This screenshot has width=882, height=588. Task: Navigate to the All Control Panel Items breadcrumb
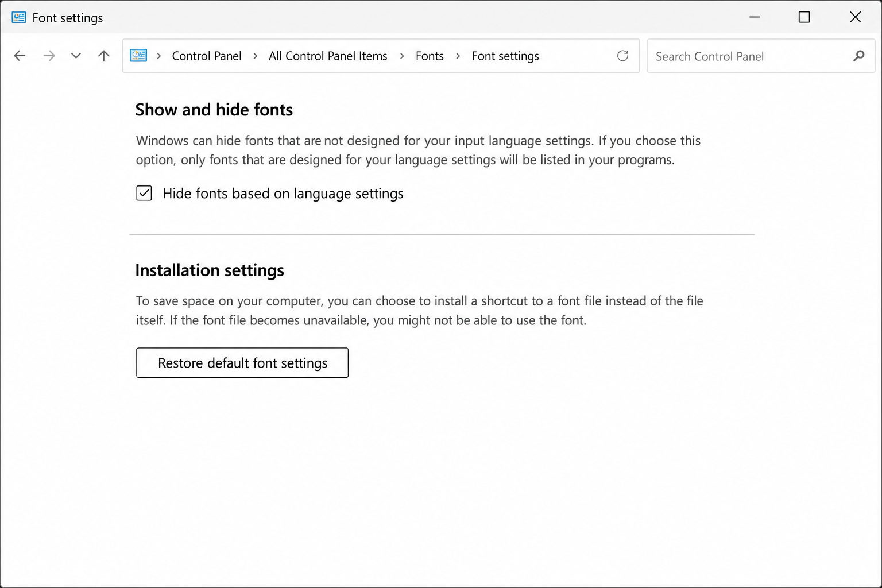click(328, 56)
